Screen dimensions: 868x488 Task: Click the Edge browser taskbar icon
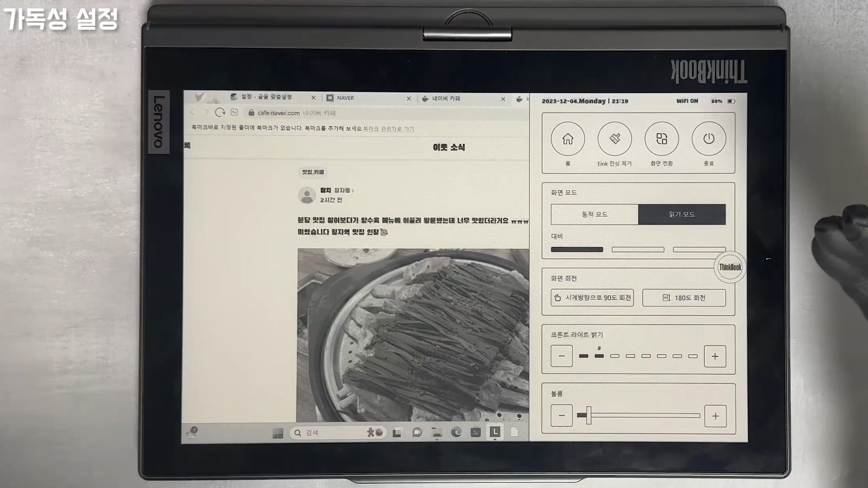coord(456,432)
